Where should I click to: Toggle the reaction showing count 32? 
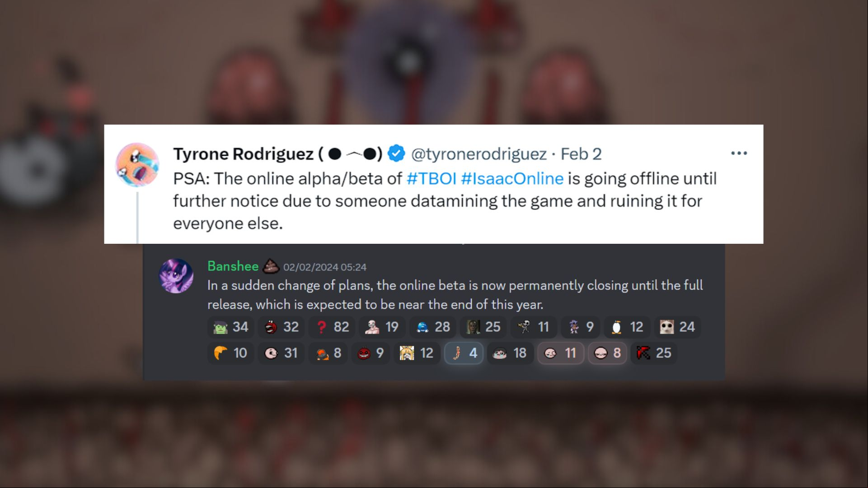pos(282,327)
